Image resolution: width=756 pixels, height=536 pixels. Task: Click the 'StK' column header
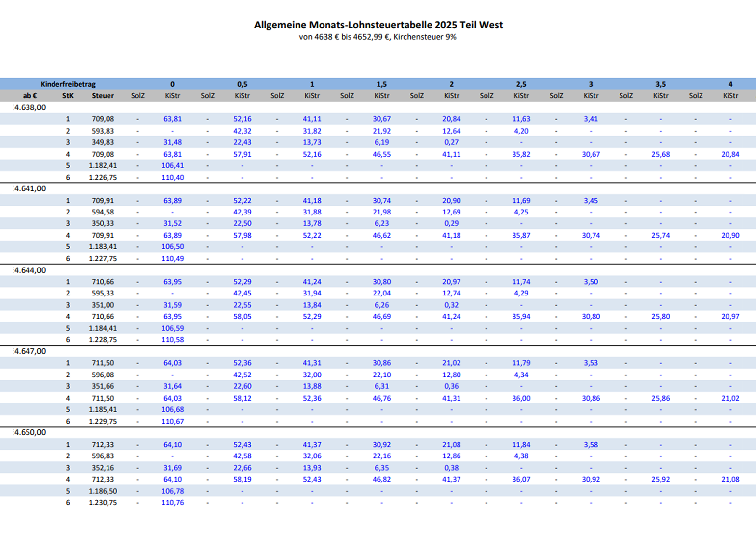68,96
